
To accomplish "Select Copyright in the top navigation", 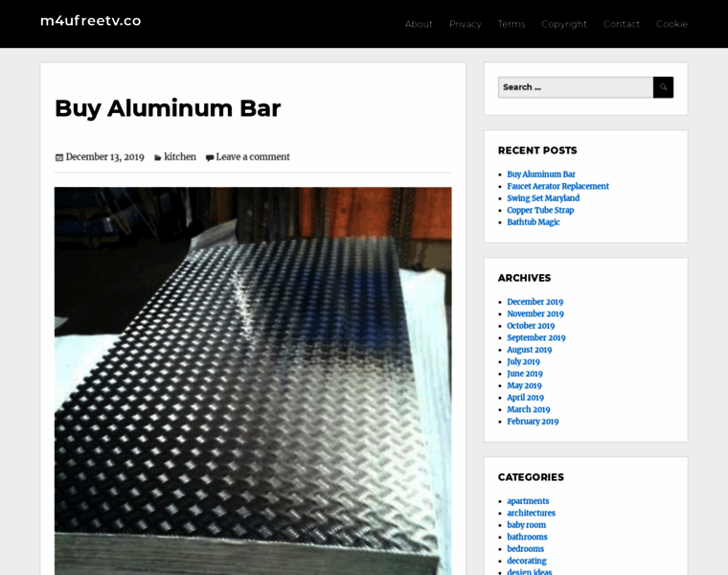I will pos(564,24).
